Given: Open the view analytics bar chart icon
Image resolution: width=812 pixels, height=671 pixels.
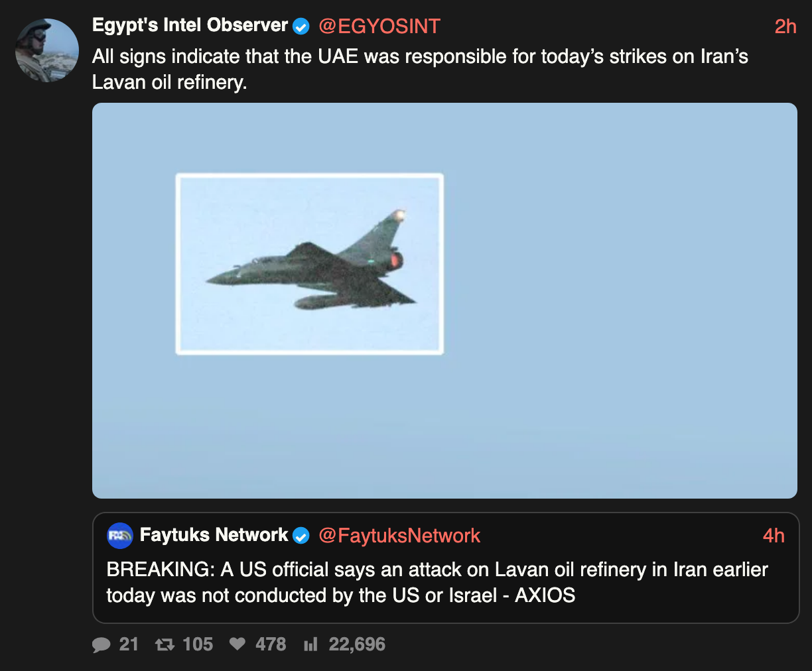Looking at the screenshot, I should (x=310, y=644).
